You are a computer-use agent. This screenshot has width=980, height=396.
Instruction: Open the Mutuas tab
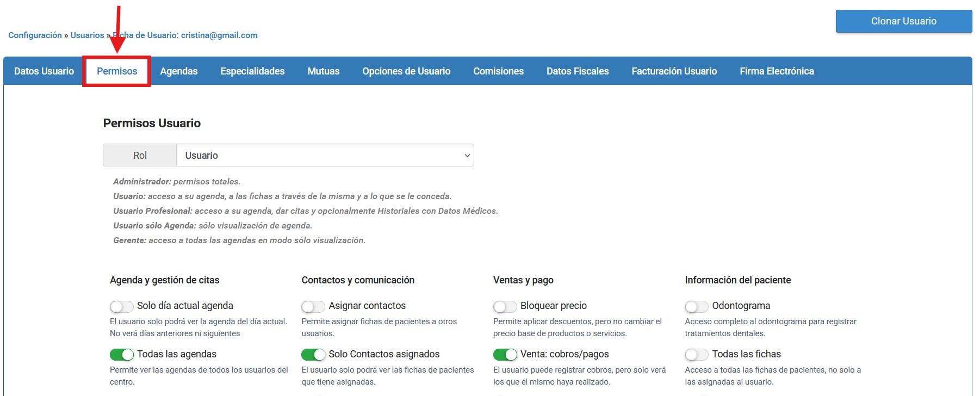pyautogui.click(x=324, y=71)
